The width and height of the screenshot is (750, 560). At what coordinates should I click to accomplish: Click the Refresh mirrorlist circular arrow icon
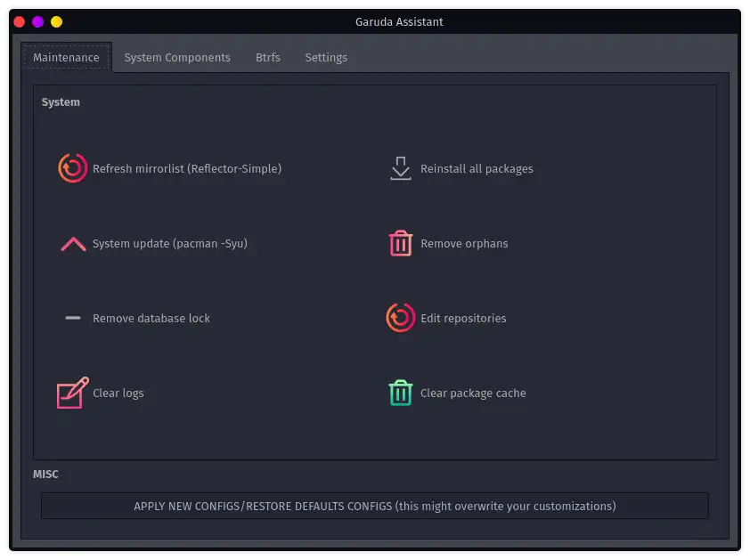pyautogui.click(x=72, y=168)
